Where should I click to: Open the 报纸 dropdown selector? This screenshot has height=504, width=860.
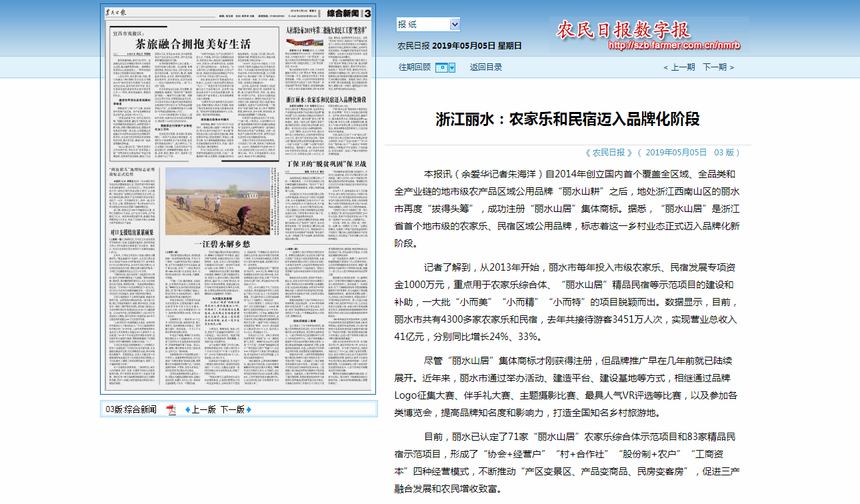coord(427,25)
